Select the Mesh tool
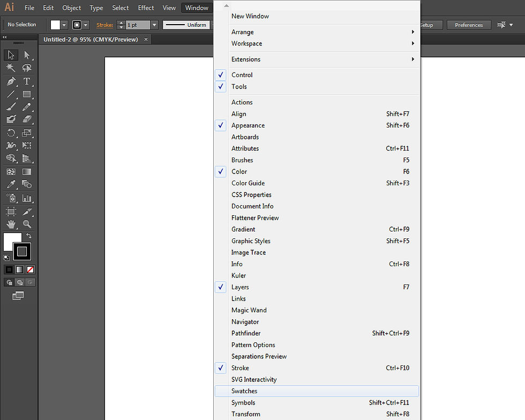This screenshot has height=420, width=525. [x=11, y=172]
